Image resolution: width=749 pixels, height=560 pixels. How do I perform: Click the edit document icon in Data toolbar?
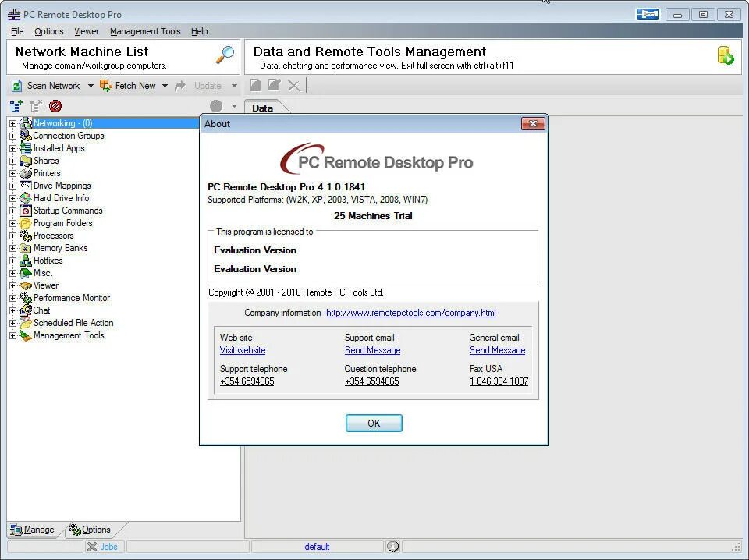pos(274,86)
